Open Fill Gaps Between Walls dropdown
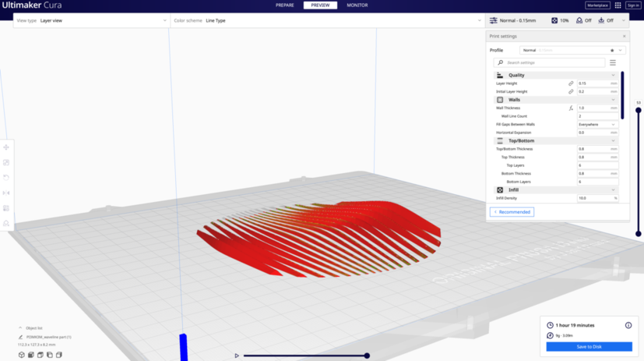Image resolution: width=644 pixels, height=361 pixels. click(x=597, y=125)
